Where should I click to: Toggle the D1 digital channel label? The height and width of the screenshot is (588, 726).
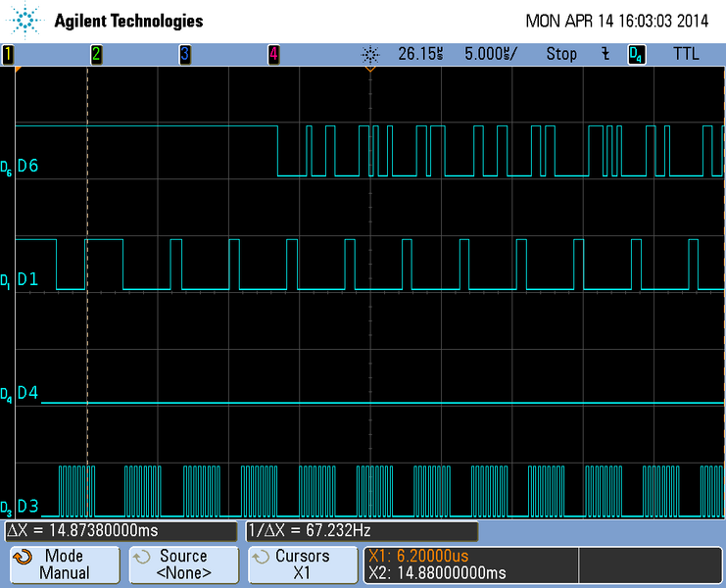pos(27,280)
